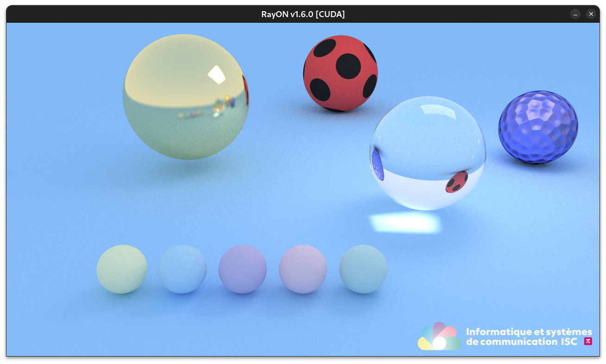The height and width of the screenshot is (364, 606).
Task: Select the red sphere with black dots
Action: tap(341, 73)
